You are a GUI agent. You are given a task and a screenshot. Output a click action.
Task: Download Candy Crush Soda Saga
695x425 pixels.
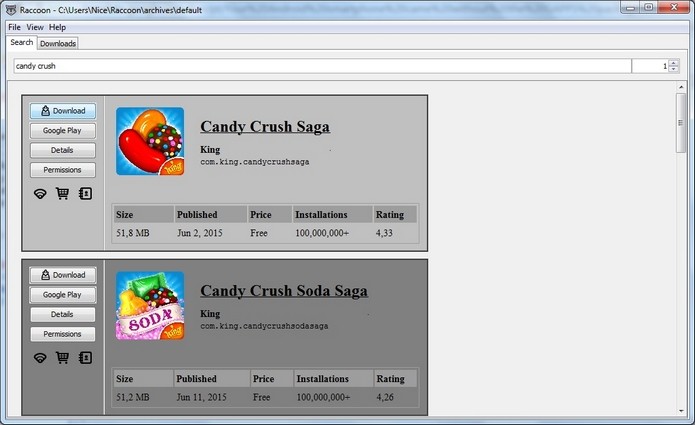(62, 275)
